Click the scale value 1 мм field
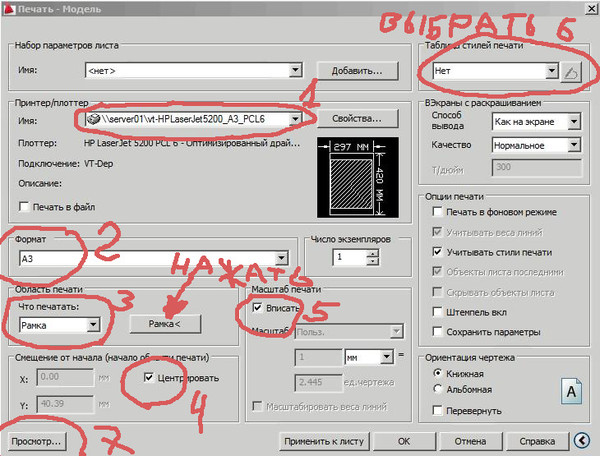This screenshot has height=456, width=600. tap(318, 357)
